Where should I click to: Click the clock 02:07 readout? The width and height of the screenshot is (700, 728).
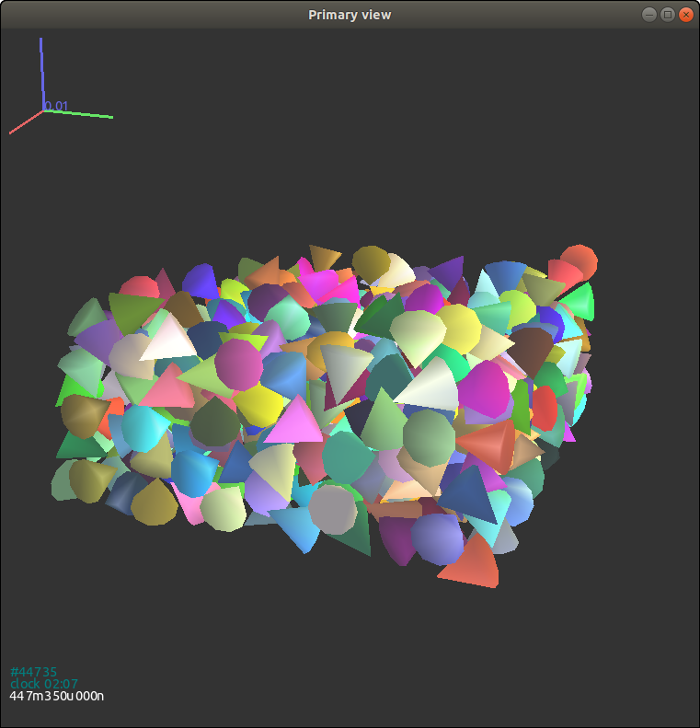click(44, 684)
